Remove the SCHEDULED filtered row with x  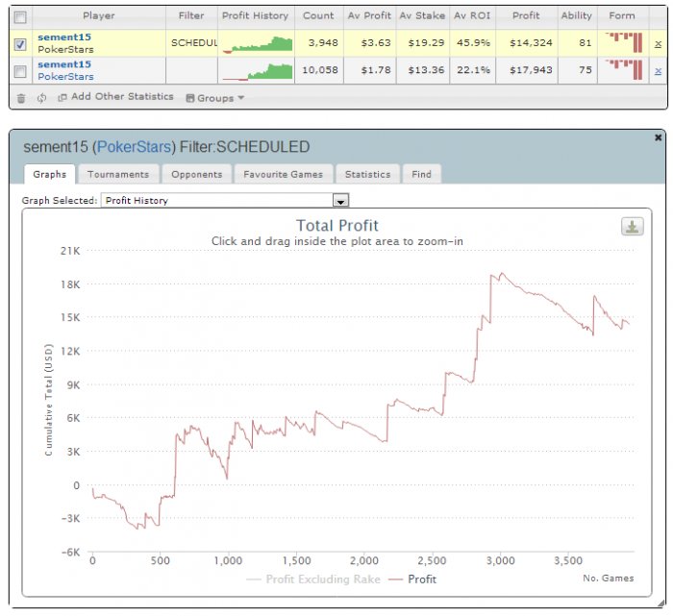[658, 44]
